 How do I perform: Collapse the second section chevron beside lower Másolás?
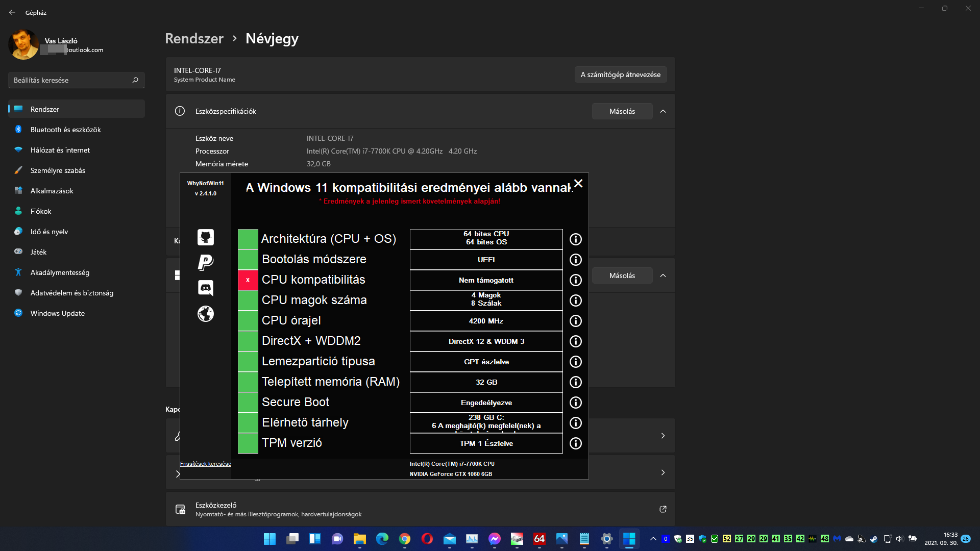click(663, 275)
